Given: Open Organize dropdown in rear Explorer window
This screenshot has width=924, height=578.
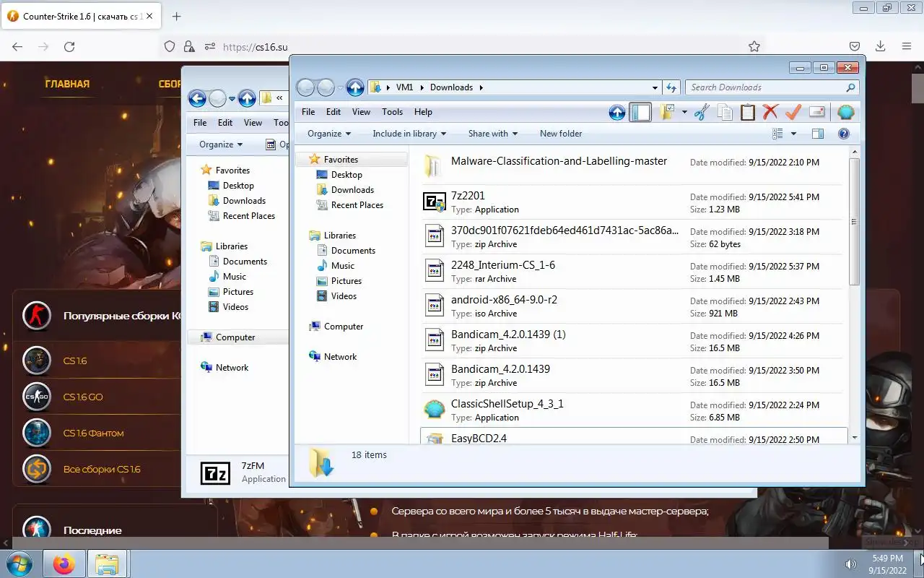Looking at the screenshot, I should coord(221,144).
